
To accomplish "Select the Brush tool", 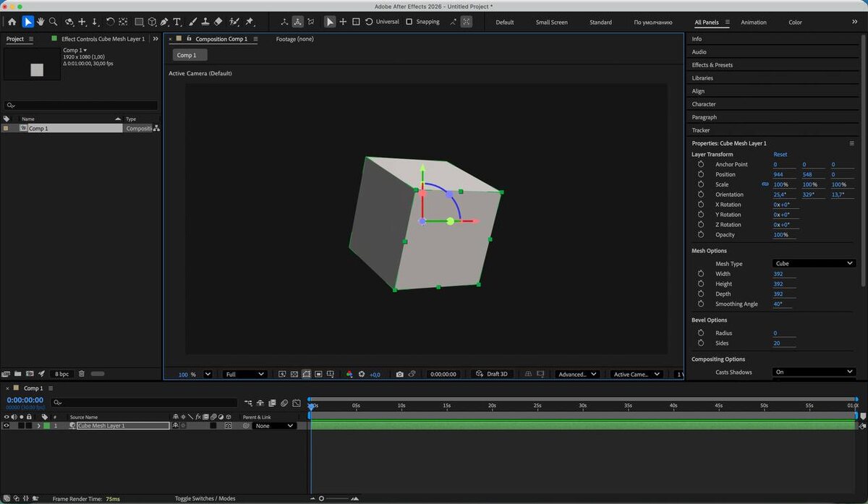I will coord(192,22).
